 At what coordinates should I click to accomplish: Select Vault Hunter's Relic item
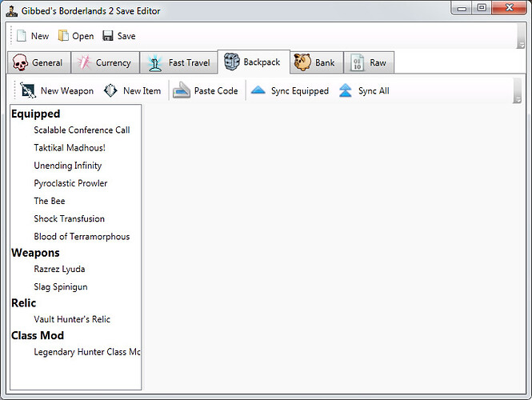pyautogui.click(x=72, y=319)
